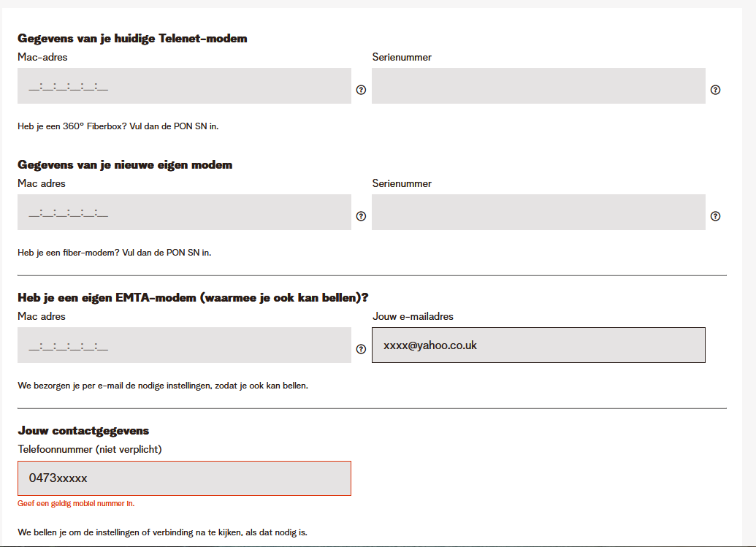
Task: Click heading 'Gegevens van je nieuwe eigen modem'
Action: coord(125,165)
